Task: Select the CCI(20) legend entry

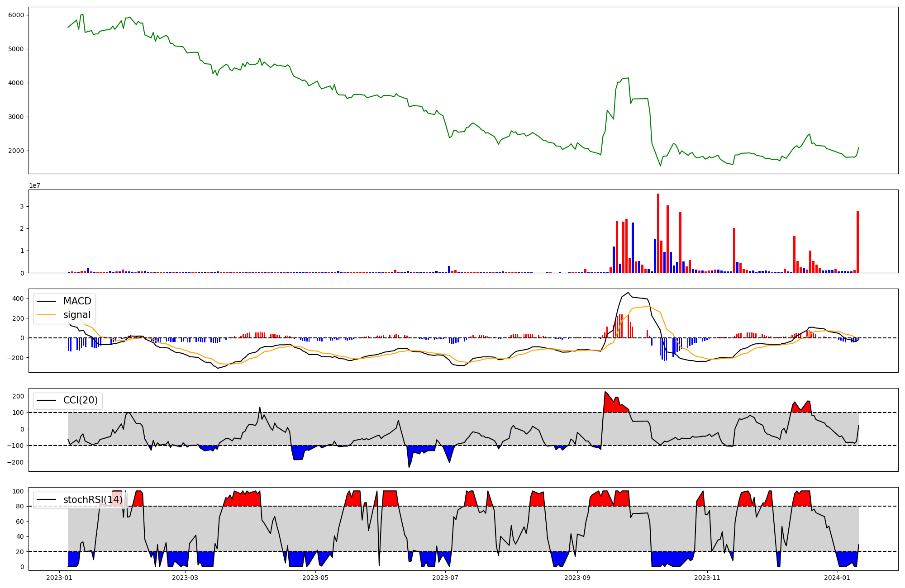Action: (x=80, y=400)
